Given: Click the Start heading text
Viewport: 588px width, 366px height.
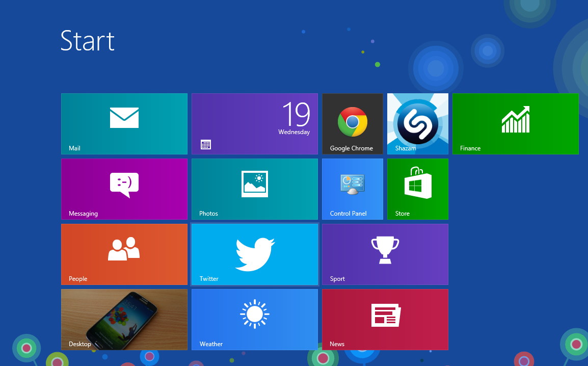Looking at the screenshot, I should (87, 41).
